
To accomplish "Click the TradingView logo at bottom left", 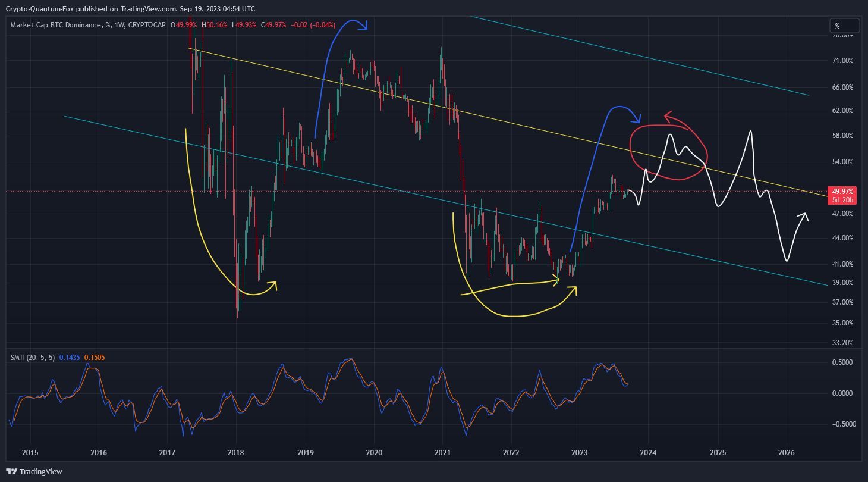I will point(34,471).
